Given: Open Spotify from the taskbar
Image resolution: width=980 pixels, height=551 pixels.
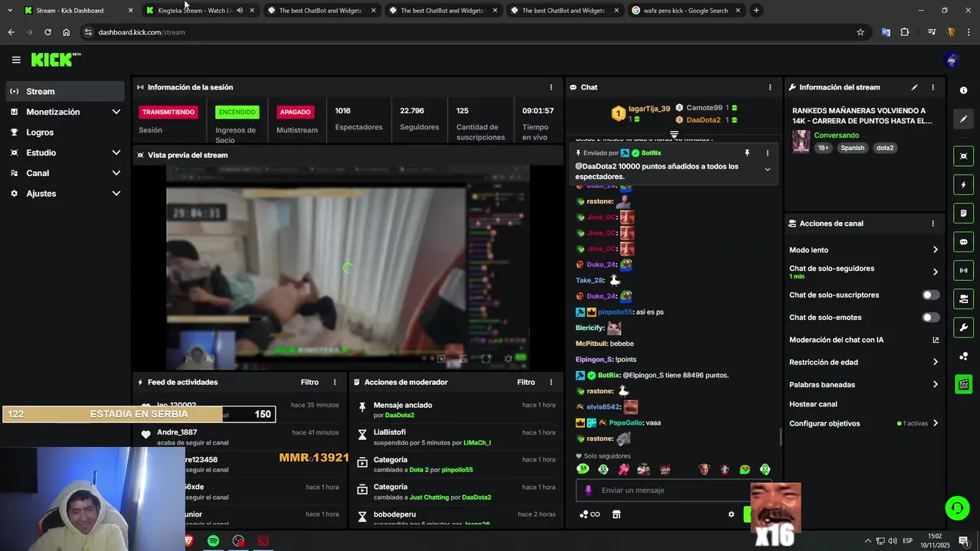Looking at the screenshot, I should point(214,541).
